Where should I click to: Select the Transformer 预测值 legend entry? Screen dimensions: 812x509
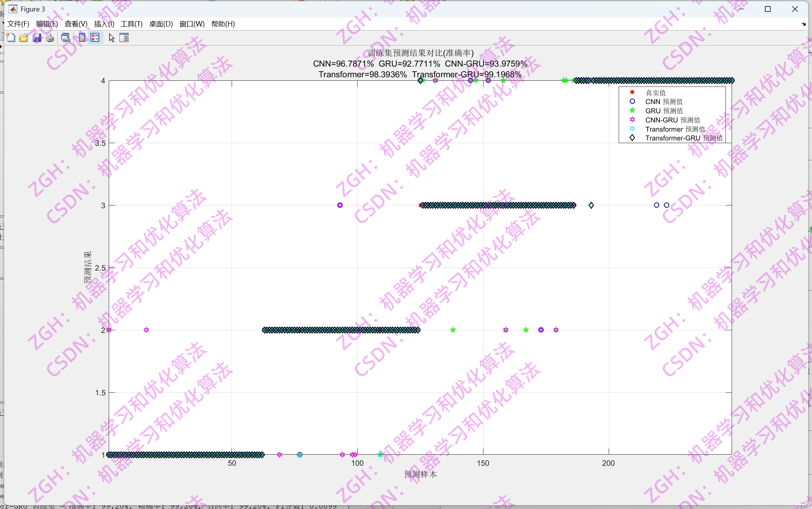[675, 129]
